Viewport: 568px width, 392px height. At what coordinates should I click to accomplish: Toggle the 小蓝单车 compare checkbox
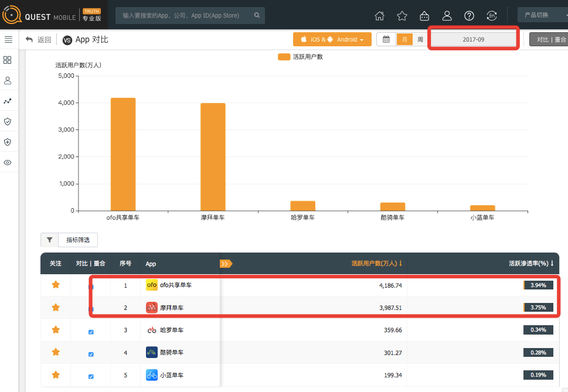click(x=90, y=376)
